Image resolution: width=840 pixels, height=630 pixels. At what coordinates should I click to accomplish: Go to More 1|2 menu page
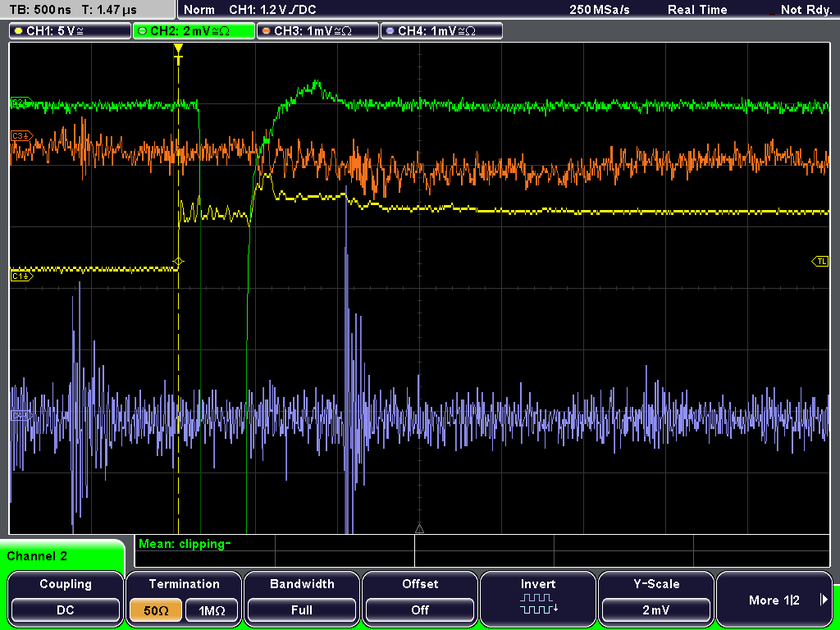774,598
